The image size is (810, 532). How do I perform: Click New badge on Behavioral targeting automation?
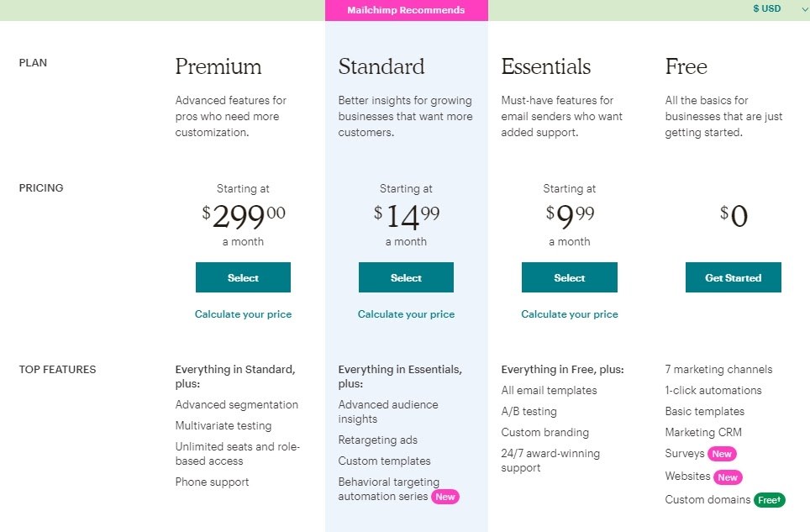pos(444,497)
